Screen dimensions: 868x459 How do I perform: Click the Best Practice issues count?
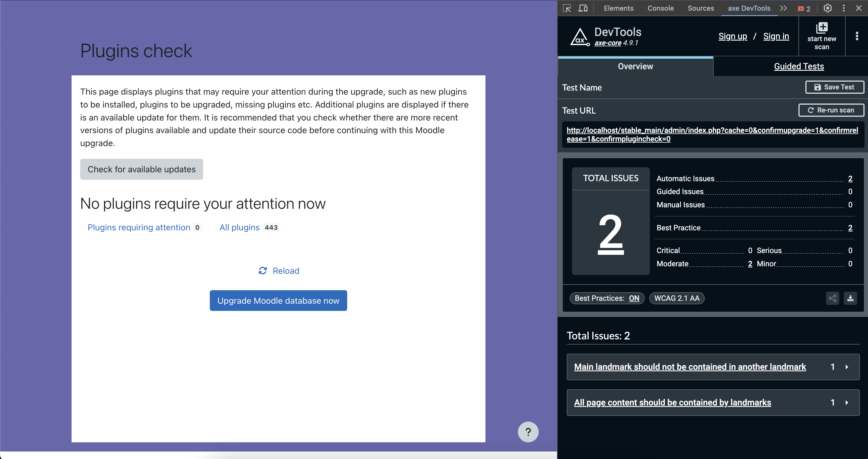point(850,228)
